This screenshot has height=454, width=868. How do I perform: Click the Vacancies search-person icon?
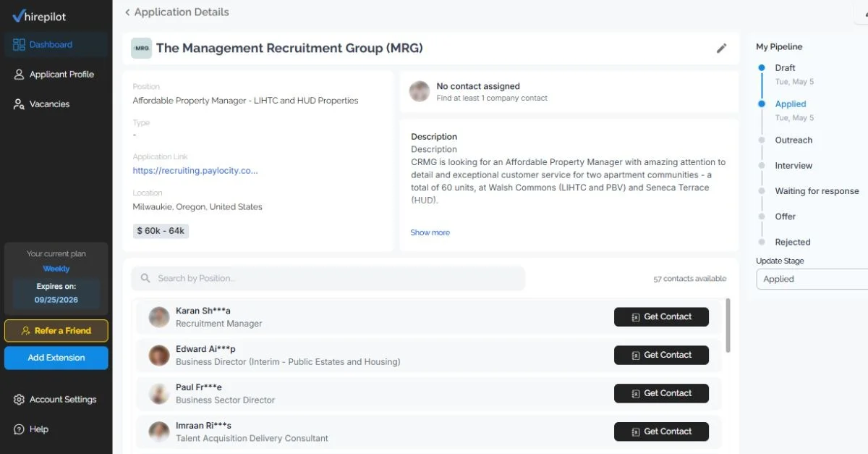(x=19, y=104)
